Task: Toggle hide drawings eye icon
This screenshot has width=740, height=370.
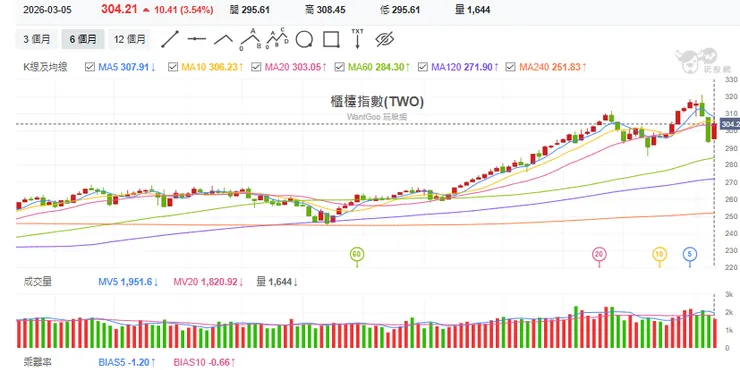Action: click(385, 40)
